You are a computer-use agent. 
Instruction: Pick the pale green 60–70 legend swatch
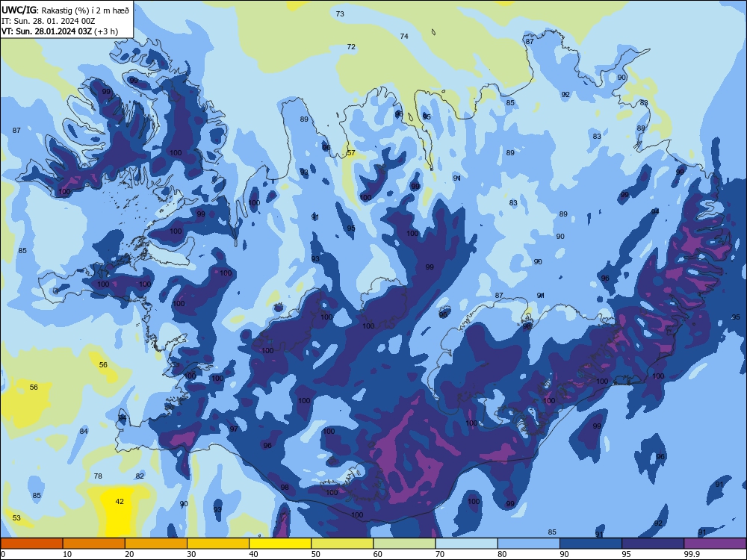click(x=404, y=544)
